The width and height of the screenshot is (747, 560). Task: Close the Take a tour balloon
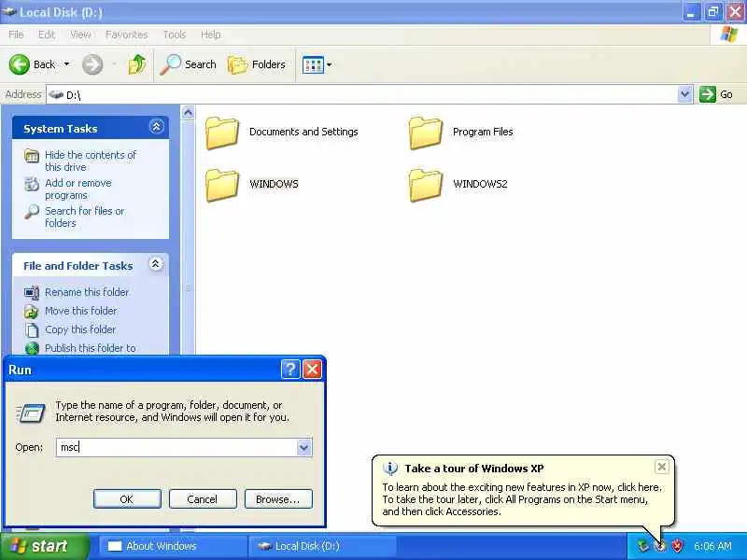[662, 467]
